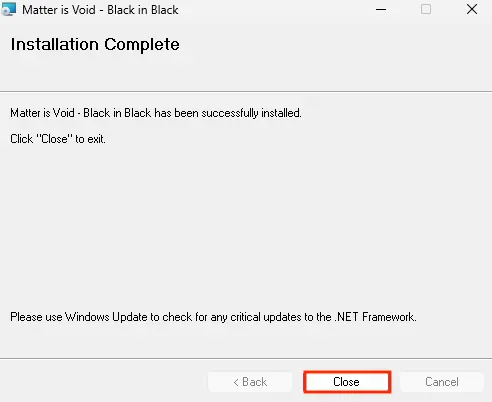Click the separator line under the heading banner
Image resolution: width=492 pixels, height=402 pixels.
coord(246,91)
